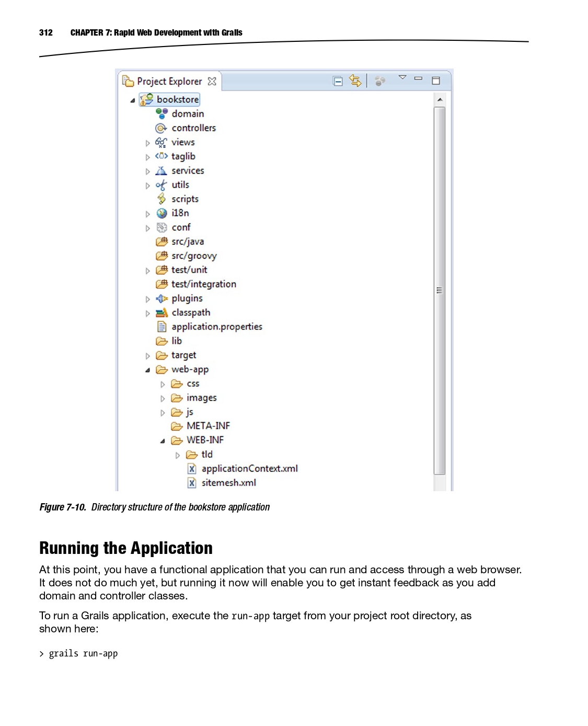
Task: Expand the conf node
Action: pos(147,228)
